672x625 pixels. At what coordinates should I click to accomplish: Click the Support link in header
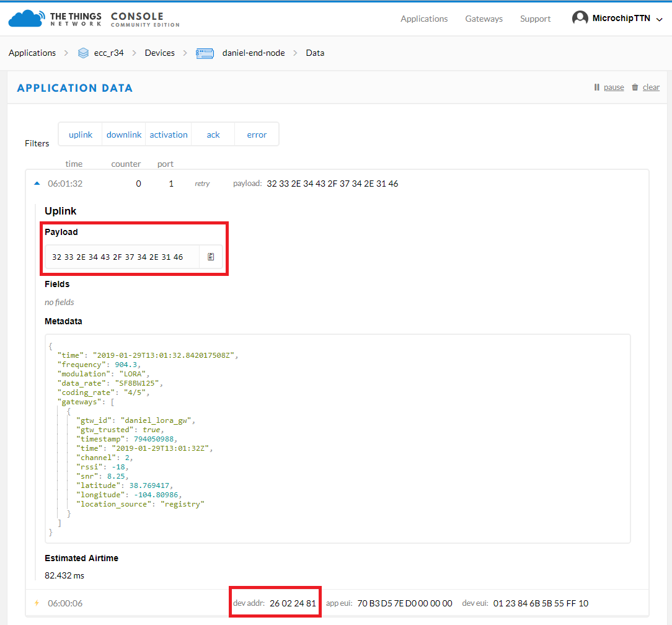[x=535, y=19]
